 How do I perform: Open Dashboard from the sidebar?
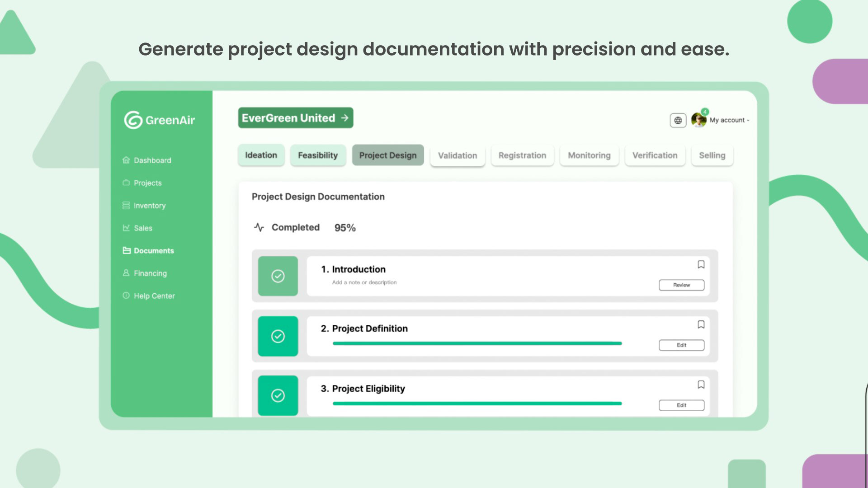(152, 160)
